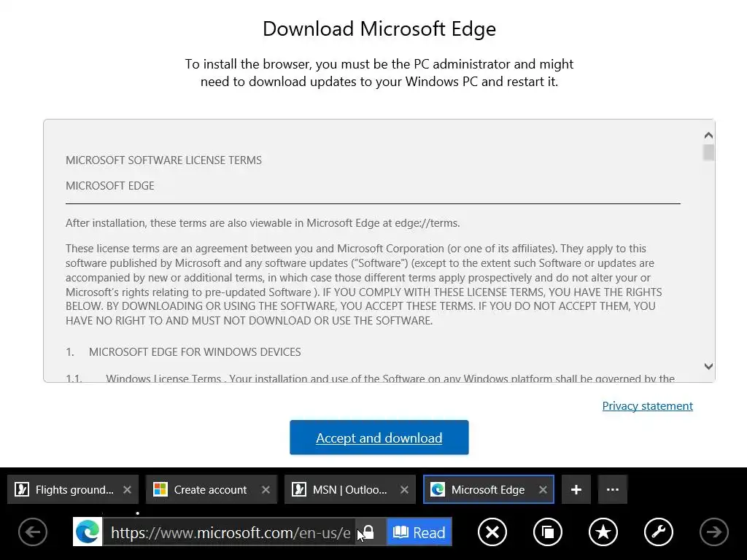This screenshot has height=560, width=747.
Task: Click license terms scroll up arrow
Action: 708,136
